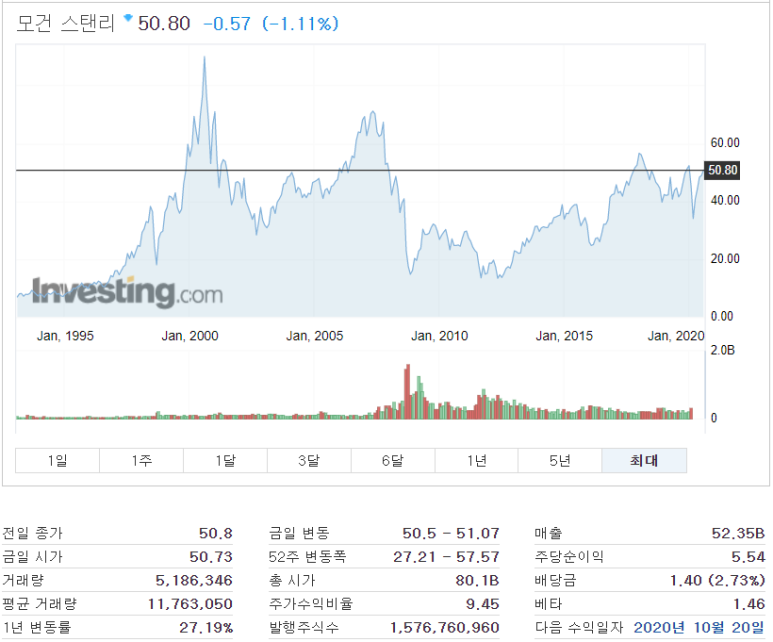This screenshot has height=642, width=773.
Task: Click the 거래량 value 5,186,346
Action: tap(194, 580)
